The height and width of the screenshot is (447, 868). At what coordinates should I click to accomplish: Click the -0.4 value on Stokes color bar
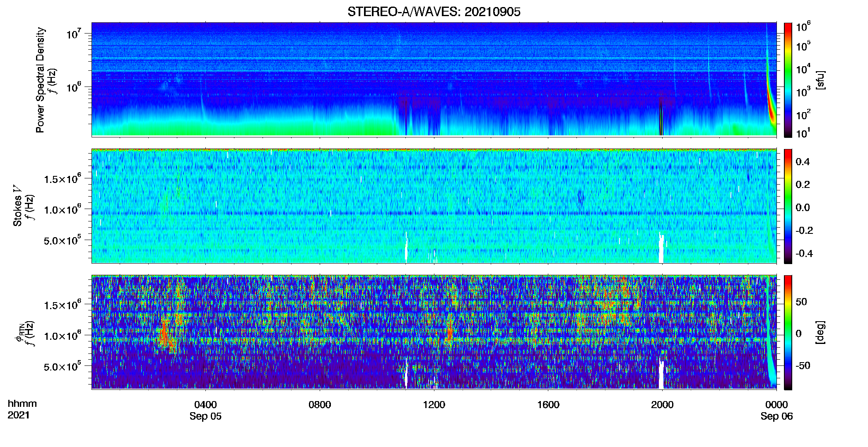pos(804,253)
